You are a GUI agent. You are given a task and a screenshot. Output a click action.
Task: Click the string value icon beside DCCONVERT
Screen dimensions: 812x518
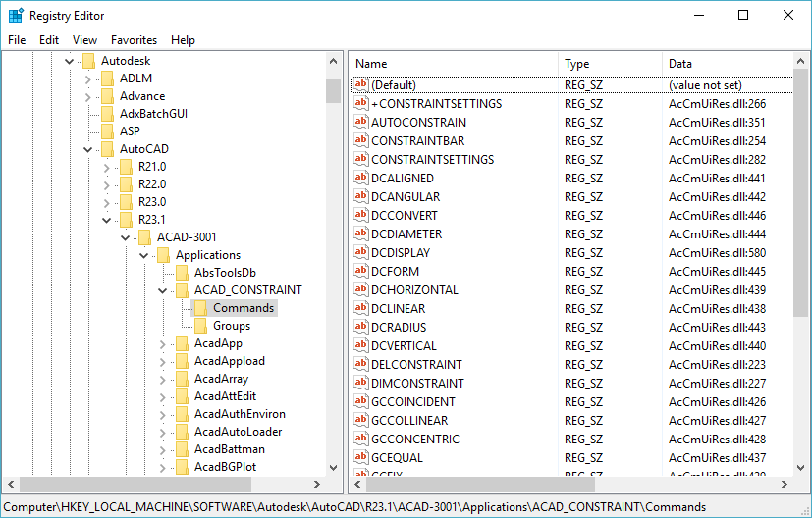point(361,215)
